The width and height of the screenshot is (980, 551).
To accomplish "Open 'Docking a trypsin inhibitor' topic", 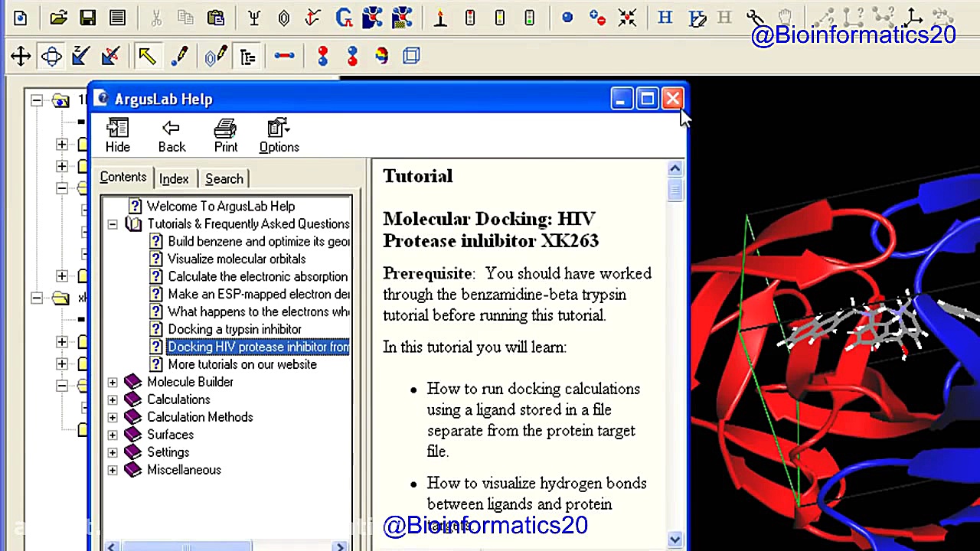I will pos(234,329).
